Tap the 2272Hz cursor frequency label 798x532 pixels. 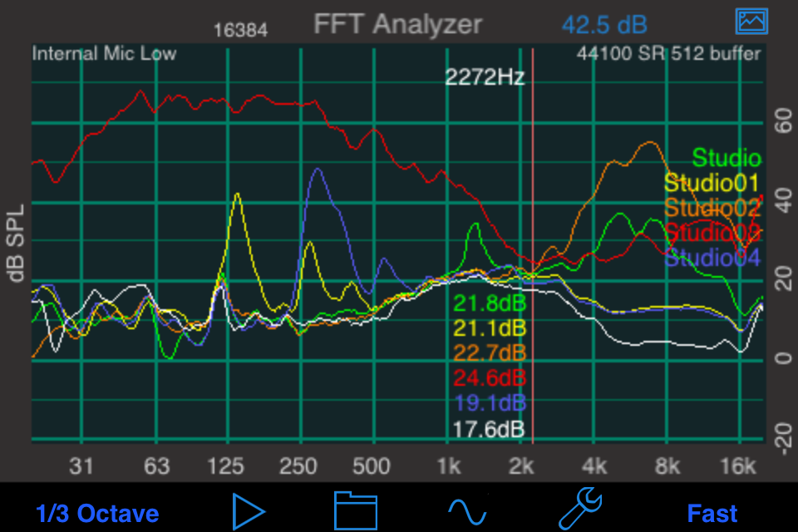click(485, 77)
